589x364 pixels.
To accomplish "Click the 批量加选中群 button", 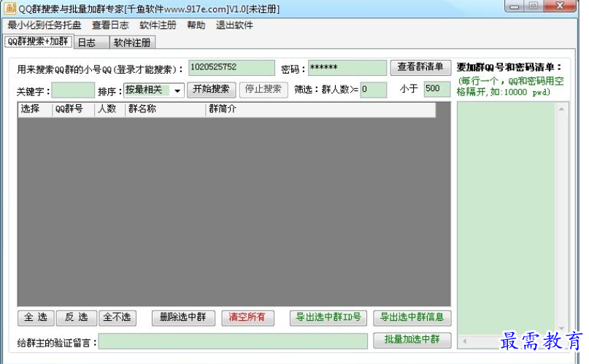I will coord(412,340).
